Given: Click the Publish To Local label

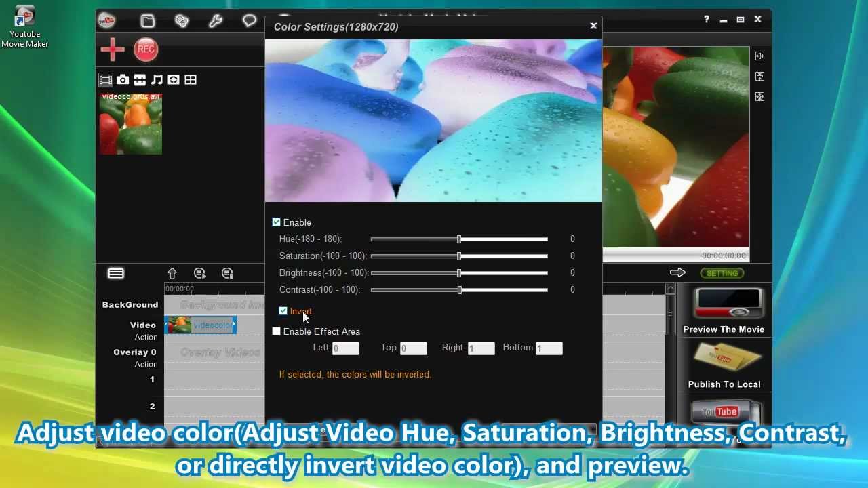Looking at the screenshot, I should (724, 384).
